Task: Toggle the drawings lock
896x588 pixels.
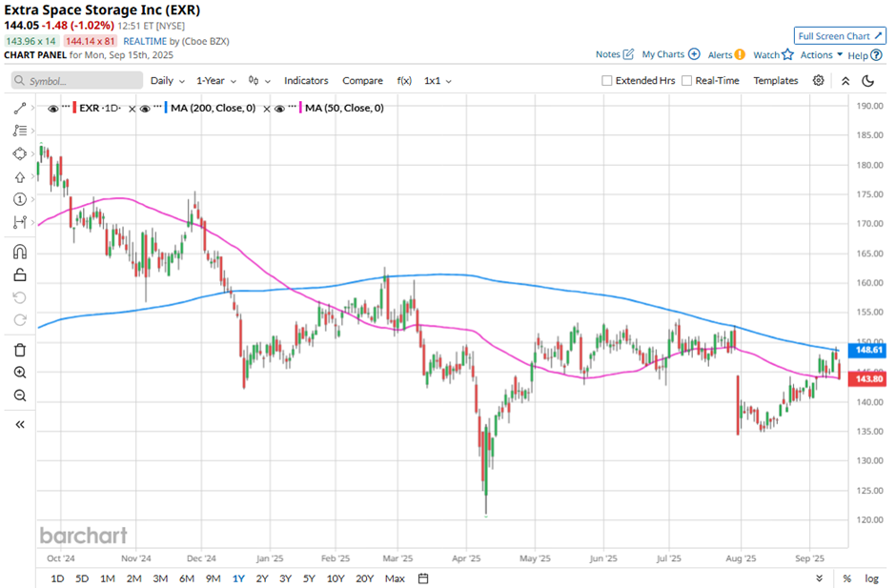Action: pos(20,274)
